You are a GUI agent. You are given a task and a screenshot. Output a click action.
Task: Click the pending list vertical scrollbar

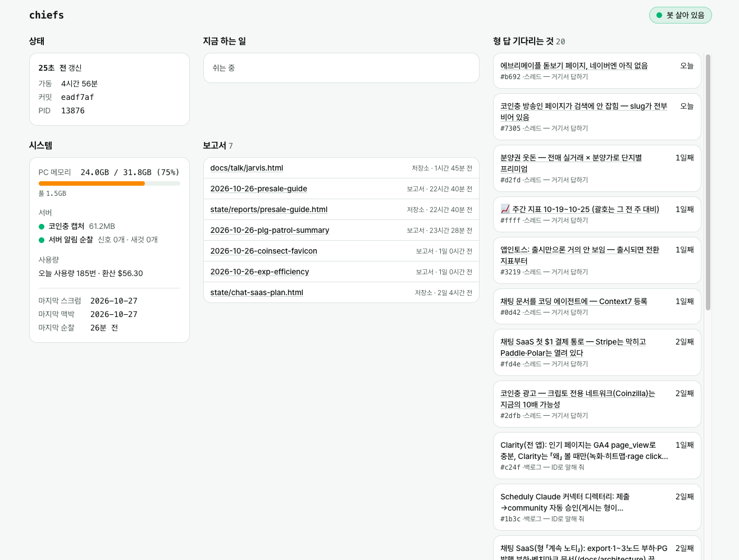(708, 182)
